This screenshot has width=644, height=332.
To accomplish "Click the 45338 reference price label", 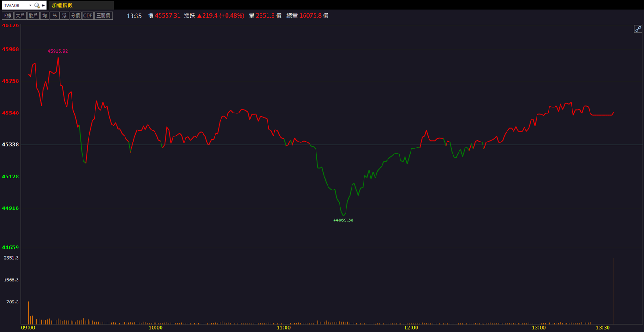I will [x=11, y=144].
